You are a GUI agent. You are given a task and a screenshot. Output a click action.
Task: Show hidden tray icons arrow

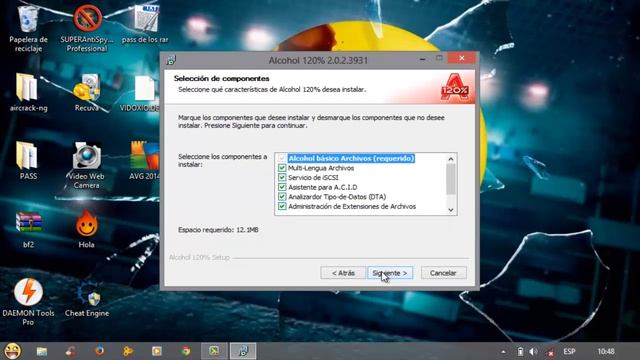coord(503,351)
